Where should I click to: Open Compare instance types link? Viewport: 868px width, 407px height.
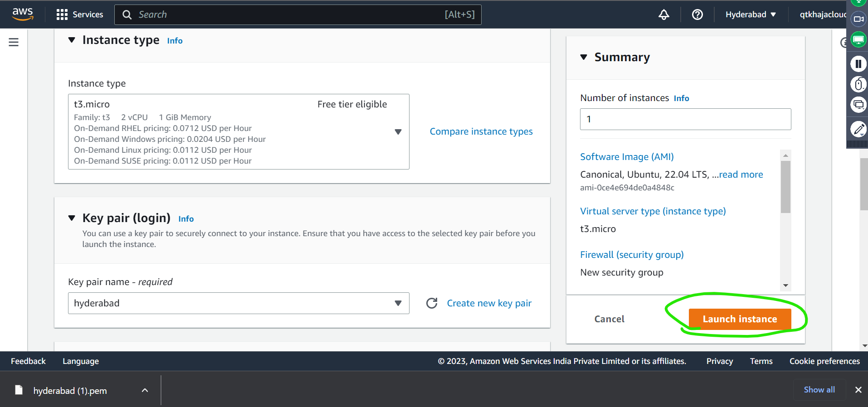481,131
